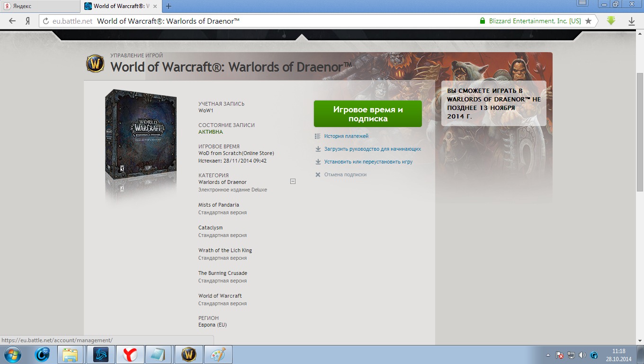Open the World of Warcraft taskbar icon
Screen dimensions: 644x364
point(189,354)
